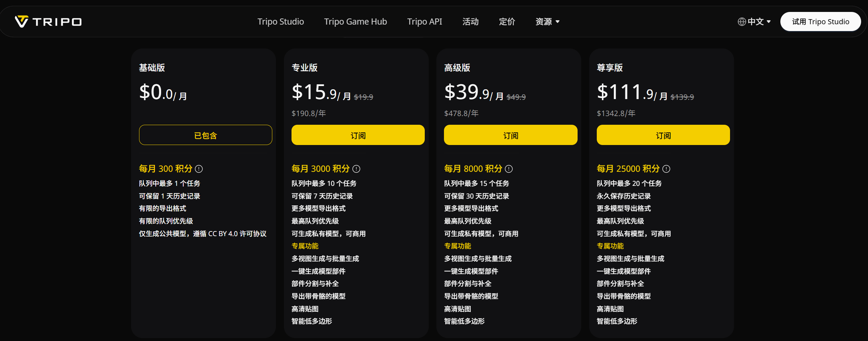Click 队列中最多 15 个任务 text
This screenshot has height=341, width=868.
tap(477, 183)
